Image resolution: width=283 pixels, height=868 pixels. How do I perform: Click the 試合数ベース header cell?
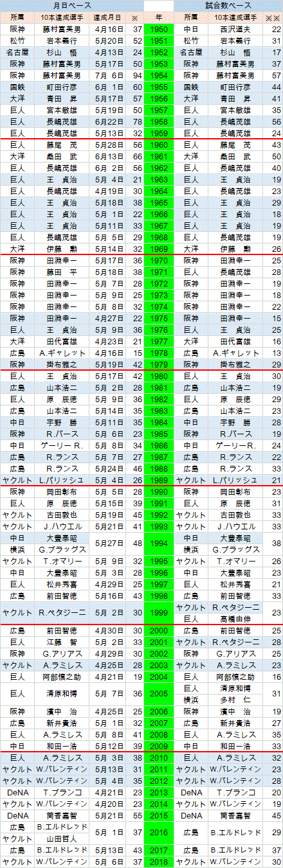[x=228, y=6]
